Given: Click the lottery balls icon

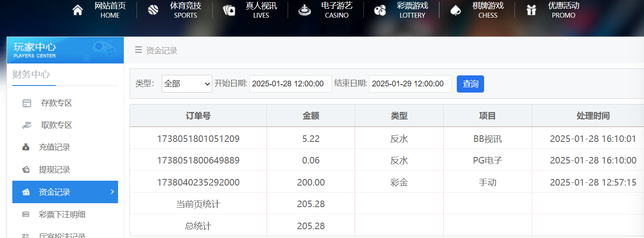Looking at the screenshot, I should tap(380, 10).
